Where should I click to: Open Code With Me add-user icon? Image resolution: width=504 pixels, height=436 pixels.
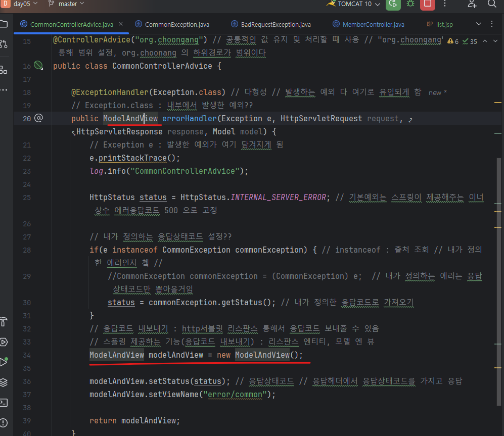(472, 4)
